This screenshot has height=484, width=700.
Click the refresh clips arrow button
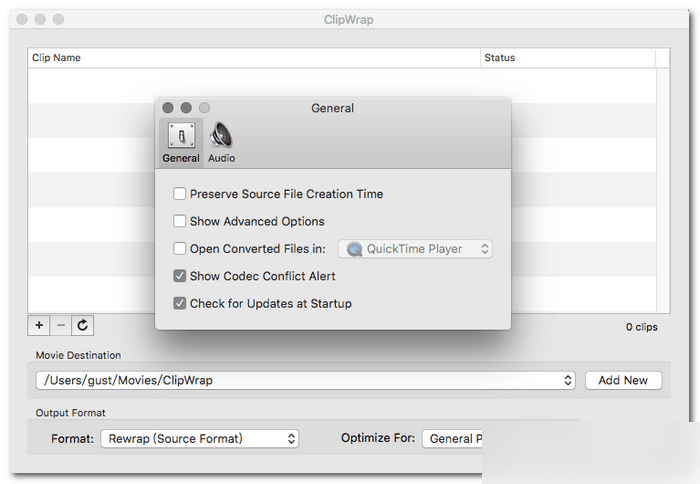coord(82,325)
